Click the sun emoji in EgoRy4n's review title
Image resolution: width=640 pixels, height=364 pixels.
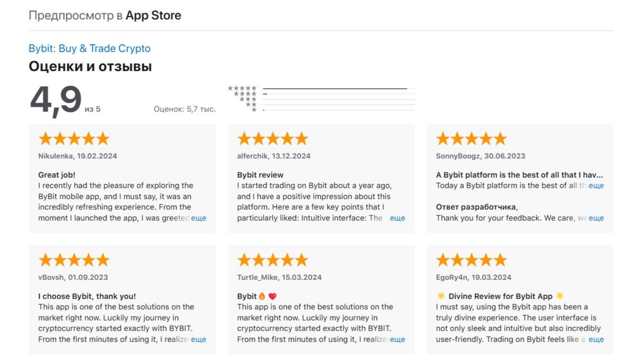click(x=440, y=296)
